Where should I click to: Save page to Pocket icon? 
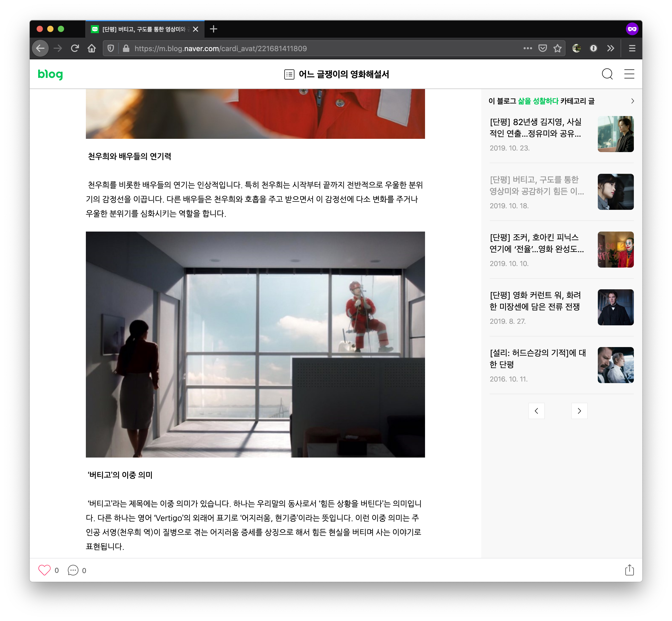tap(542, 48)
